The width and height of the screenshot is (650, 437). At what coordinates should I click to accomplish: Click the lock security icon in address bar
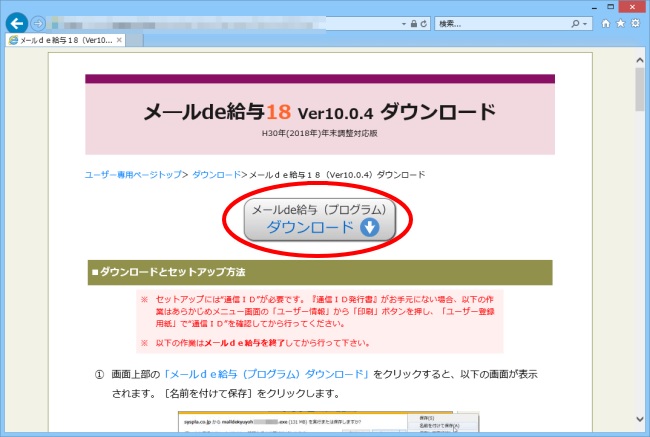pos(413,24)
